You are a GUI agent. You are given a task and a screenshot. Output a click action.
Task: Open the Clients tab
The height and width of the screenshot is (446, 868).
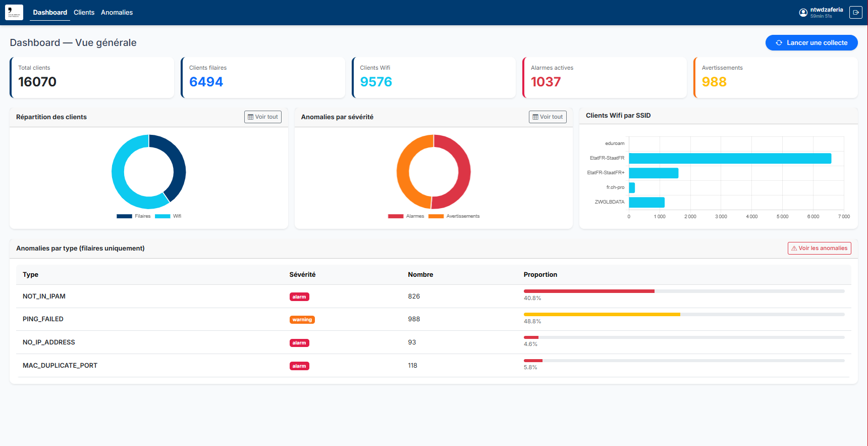(x=84, y=13)
